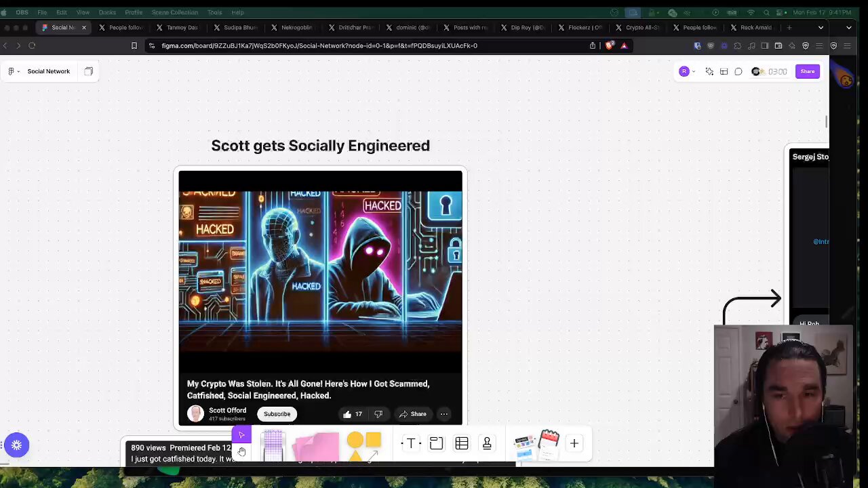
Task: Expand the tab list chevron
Action: click(x=821, y=28)
